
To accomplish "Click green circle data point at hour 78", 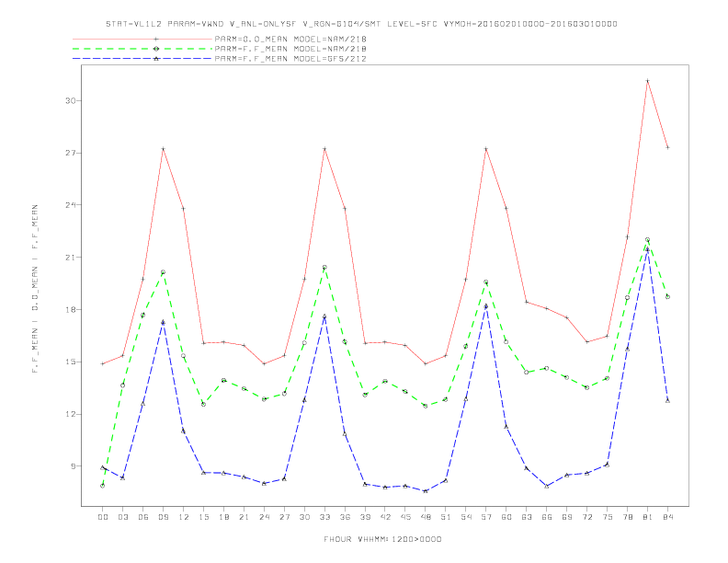I will 627,298.
